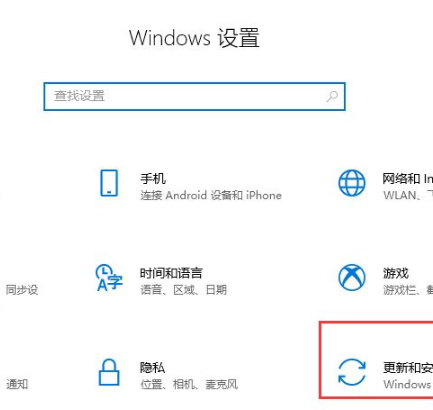Open the globe icon for 网络和 Internet
This screenshot has width=433, height=410.
tap(352, 183)
